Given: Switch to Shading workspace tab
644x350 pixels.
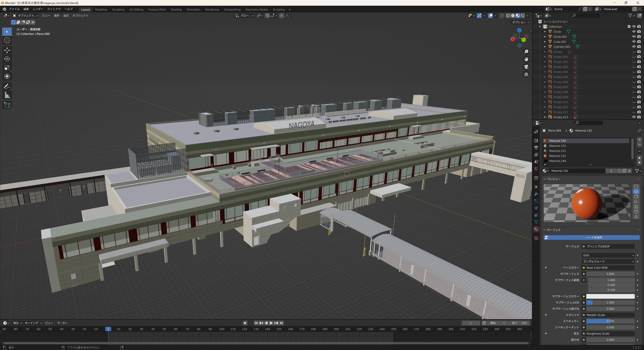Looking at the screenshot, I should pos(176,10).
